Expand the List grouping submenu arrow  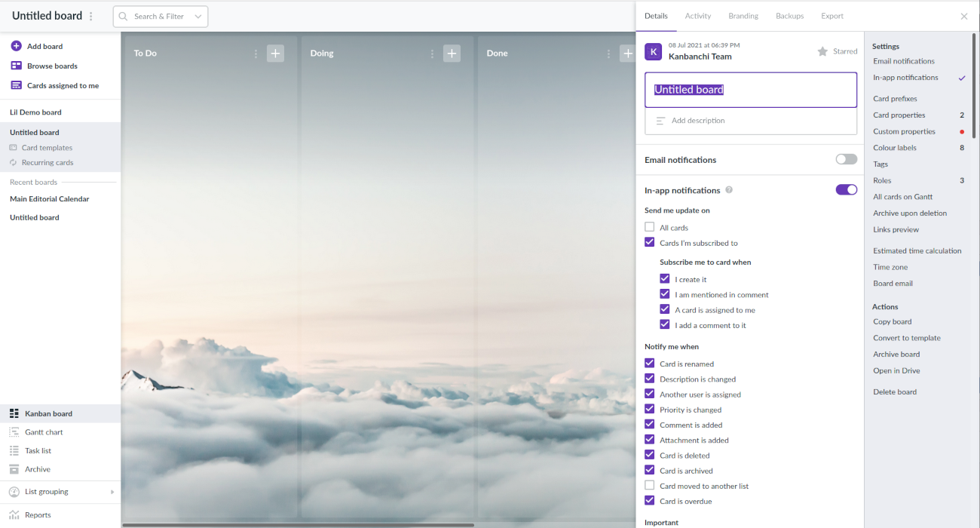[112, 492]
